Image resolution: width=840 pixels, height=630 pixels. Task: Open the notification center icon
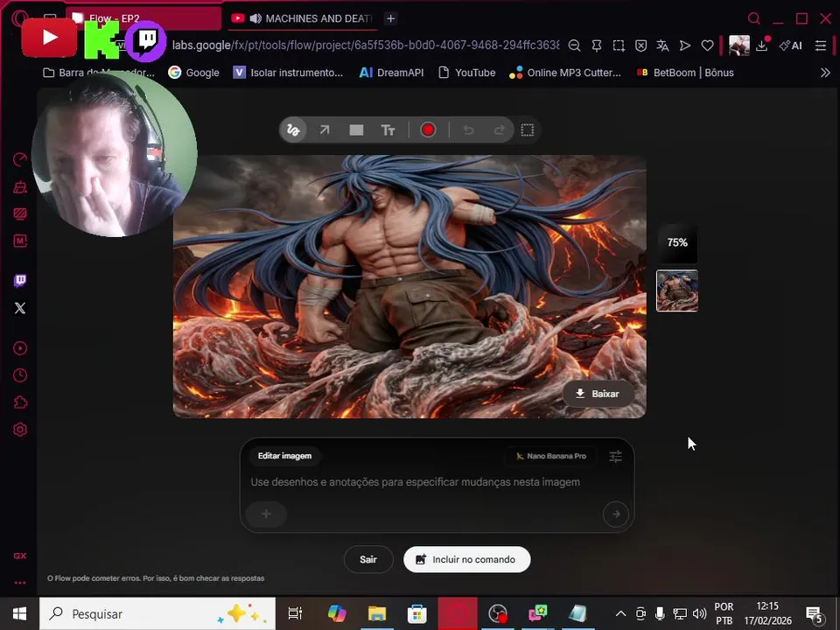(x=815, y=614)
